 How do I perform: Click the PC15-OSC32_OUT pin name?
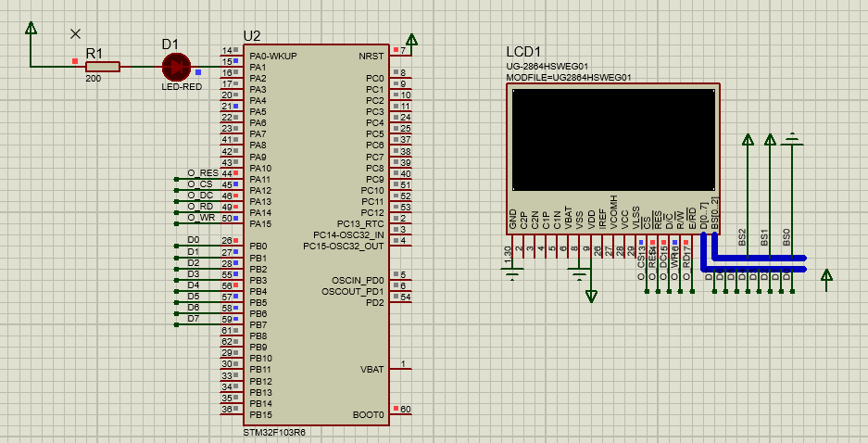point(343,246)
